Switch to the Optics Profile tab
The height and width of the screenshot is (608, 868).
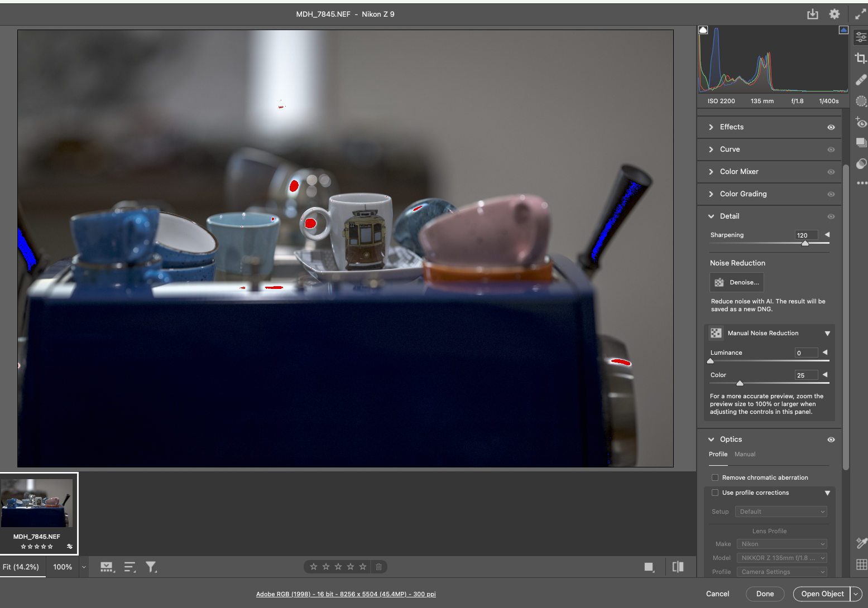(718, 454)
